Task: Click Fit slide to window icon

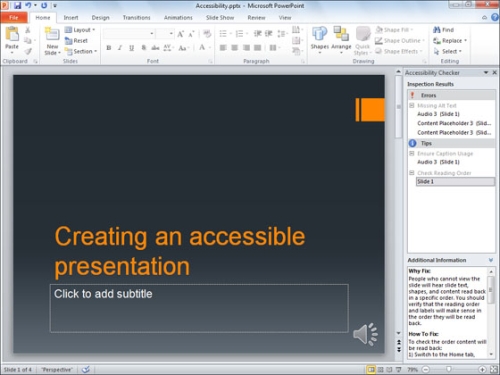Action: [493, 369]
